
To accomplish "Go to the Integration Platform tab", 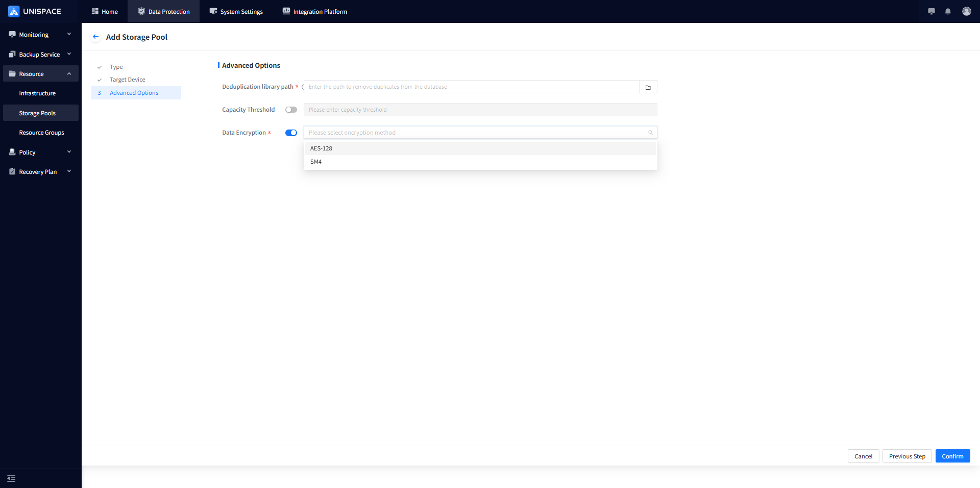I will pyautogui.click(x=314, y=11).
